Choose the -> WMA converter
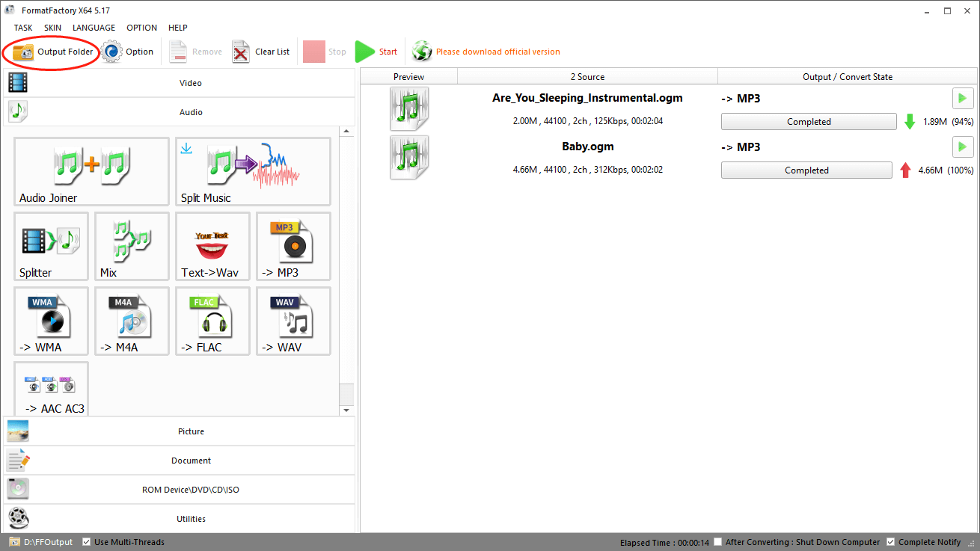Screen dimensions: 980x551 point(51,321)
